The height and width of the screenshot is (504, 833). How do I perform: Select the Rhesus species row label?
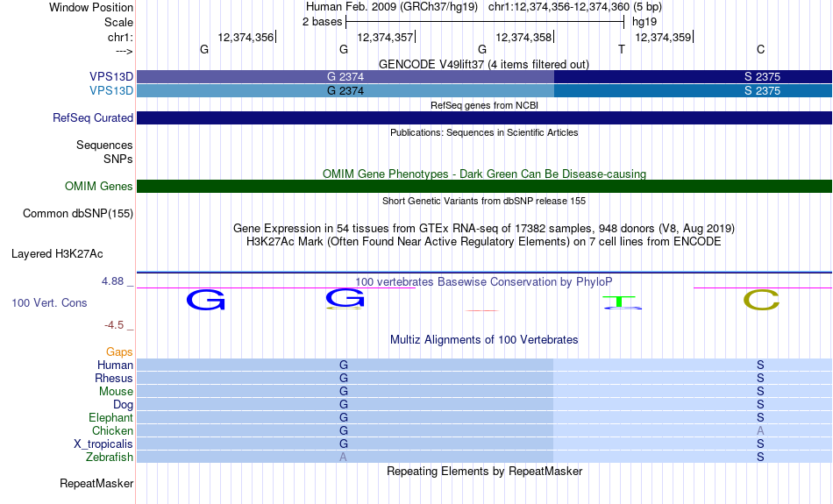click(x=114, y=378)
